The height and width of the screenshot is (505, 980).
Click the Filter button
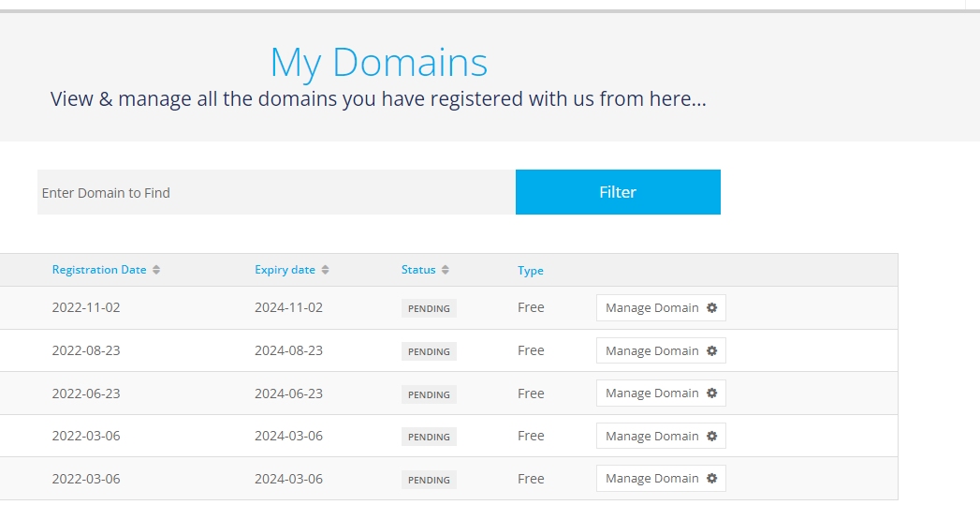pos(618,192)
